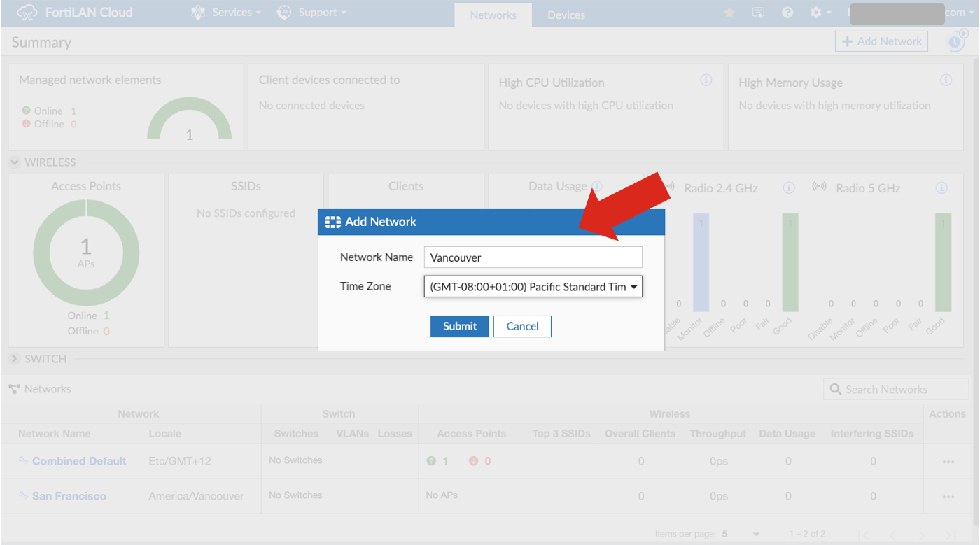Click the Data Usage info icon

(596, 186)
